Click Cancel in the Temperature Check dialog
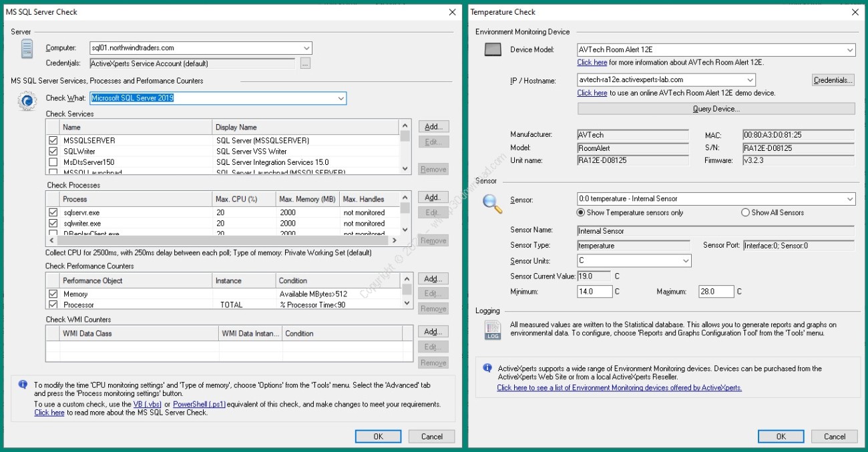This screenshot has height=452, width=868. (x=835, y=437)
